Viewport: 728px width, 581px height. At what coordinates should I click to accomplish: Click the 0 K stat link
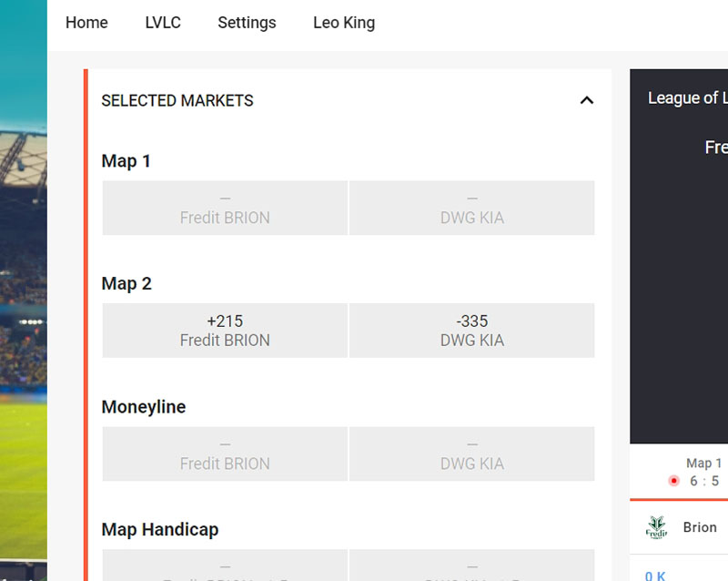point(655,576)
